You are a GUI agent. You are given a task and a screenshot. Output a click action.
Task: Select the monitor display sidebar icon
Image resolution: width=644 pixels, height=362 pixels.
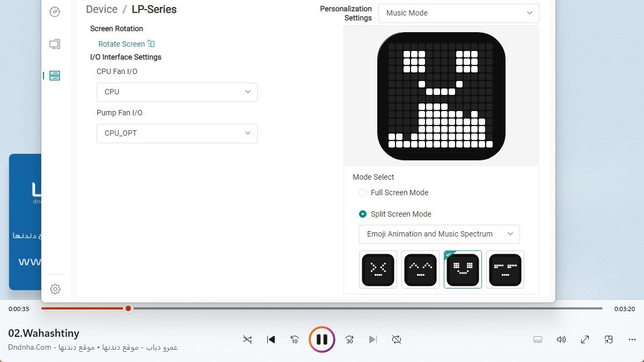55,44
